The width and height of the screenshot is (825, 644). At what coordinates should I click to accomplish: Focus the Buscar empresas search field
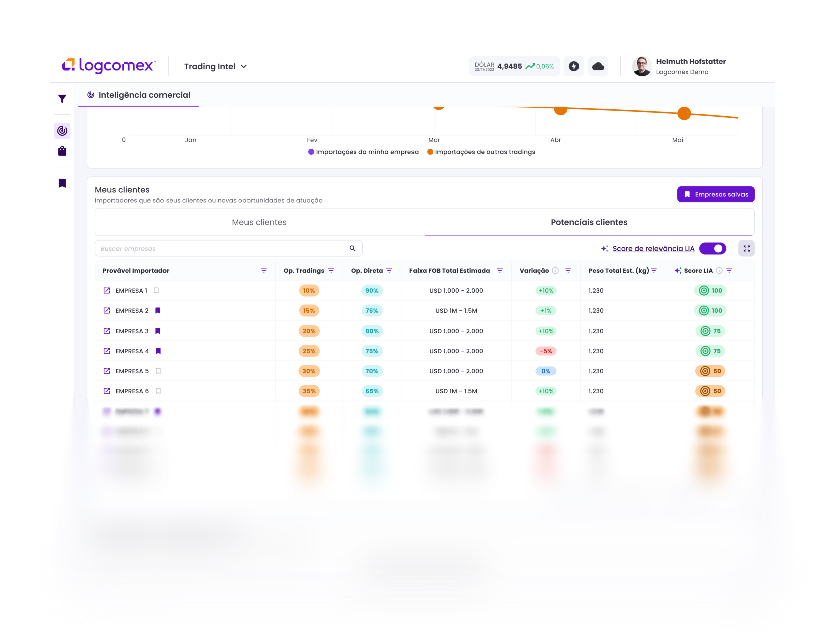[x=228, y=248]
